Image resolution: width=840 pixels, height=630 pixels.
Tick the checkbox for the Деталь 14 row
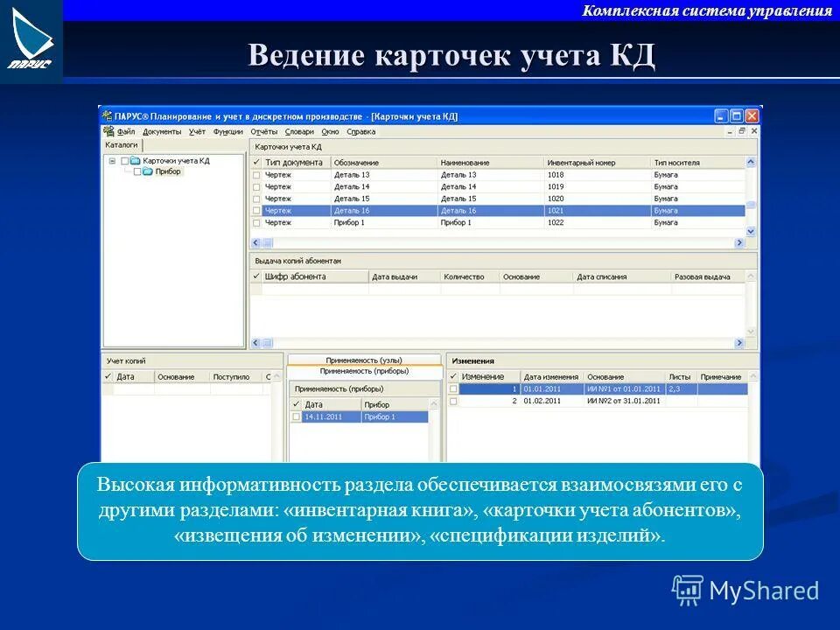(256, 187)
